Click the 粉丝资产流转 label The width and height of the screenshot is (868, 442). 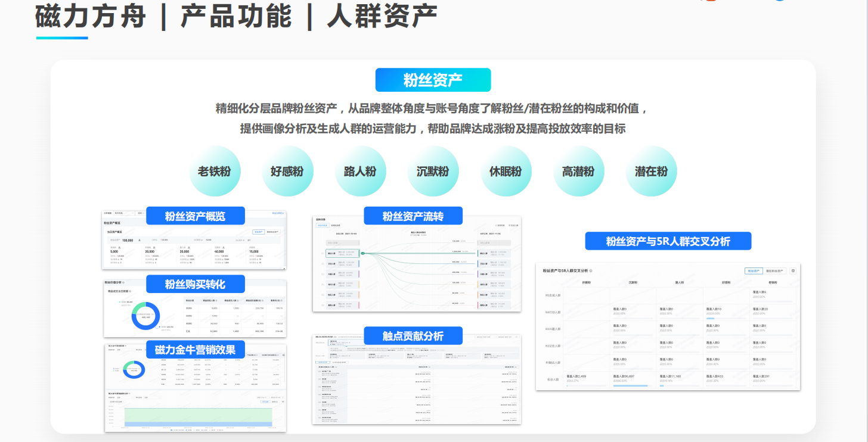(413, 216)
